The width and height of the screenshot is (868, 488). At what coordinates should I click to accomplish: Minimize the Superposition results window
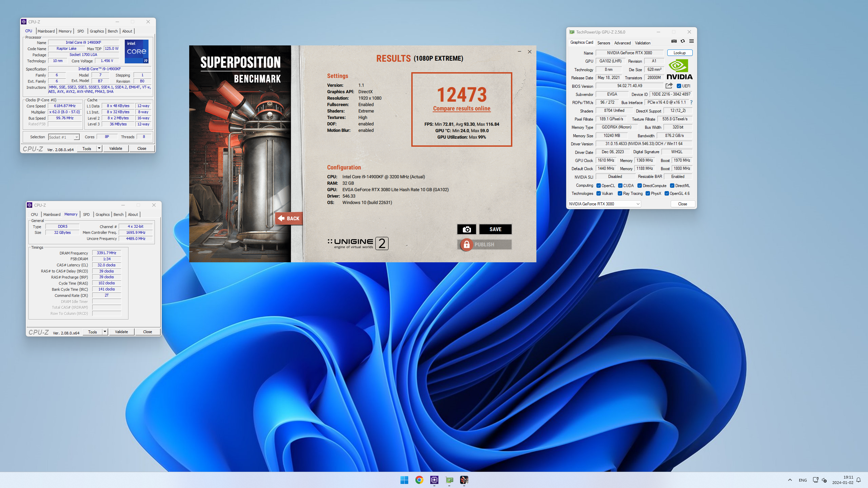519,52
